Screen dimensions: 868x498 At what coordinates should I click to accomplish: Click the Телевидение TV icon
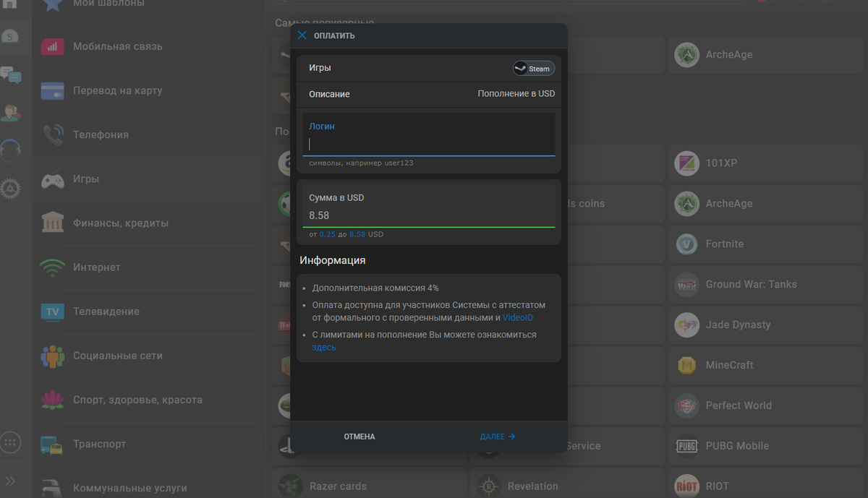53,312
